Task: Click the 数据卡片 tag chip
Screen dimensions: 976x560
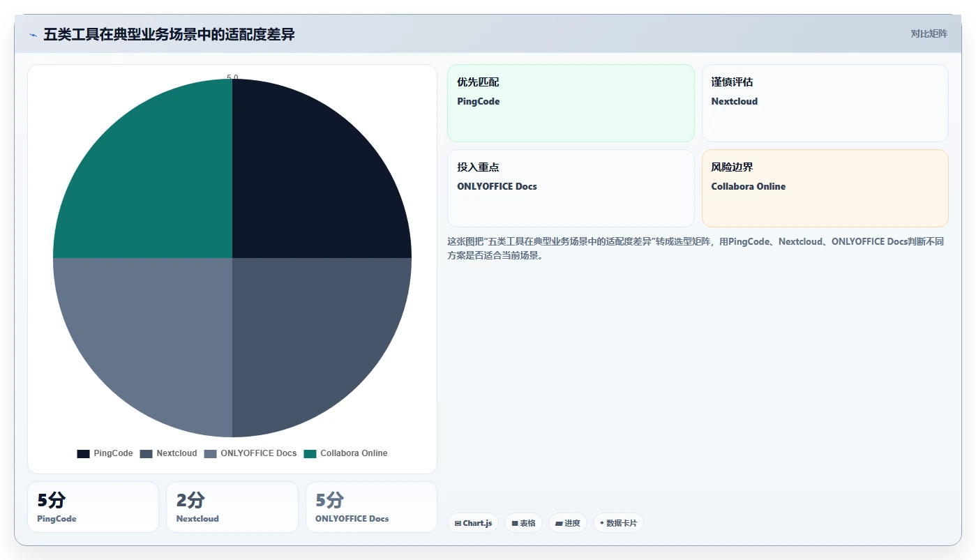Action: 618,523
